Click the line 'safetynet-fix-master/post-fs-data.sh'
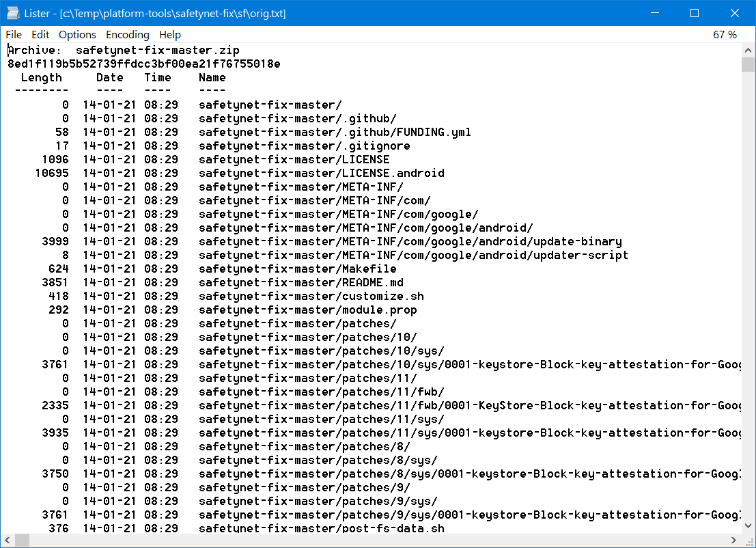Image resolution: width=756 pixels, height=548 pixels. 322,528
